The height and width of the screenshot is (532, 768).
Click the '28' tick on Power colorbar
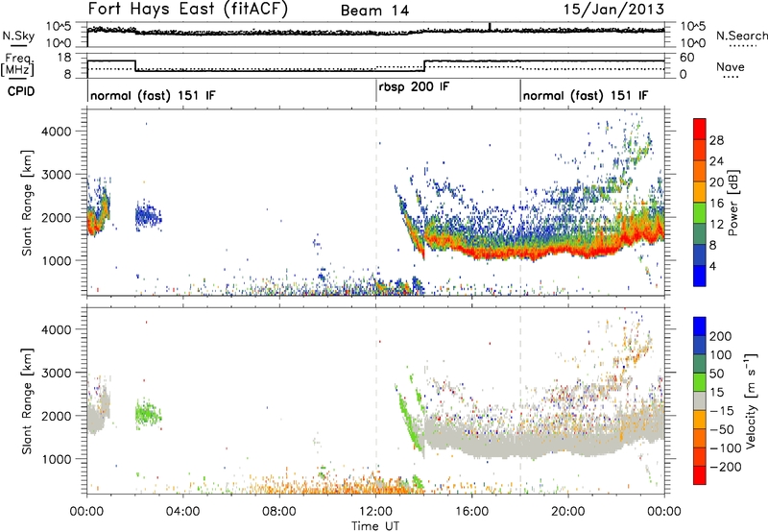pyautogui.click(x=716, y=140)
